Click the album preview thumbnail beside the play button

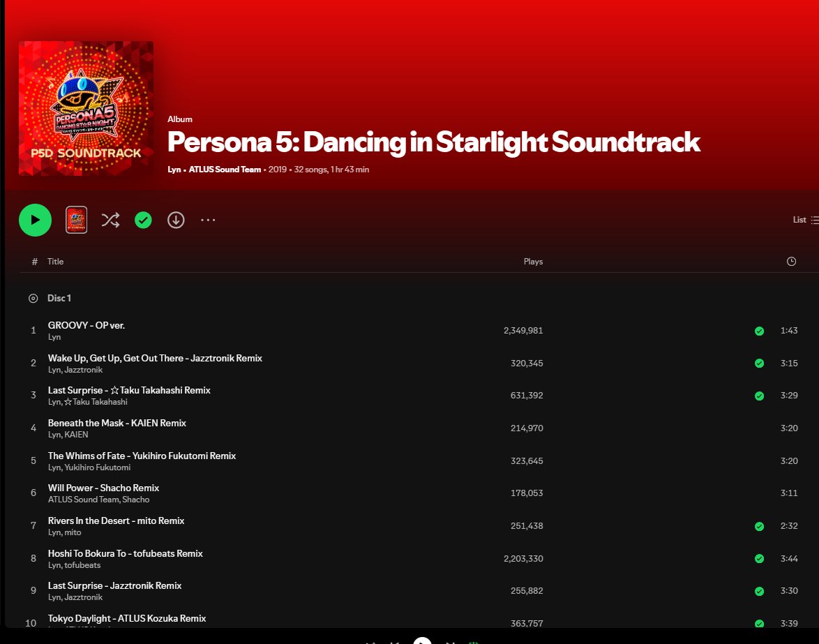tap(76, 220)
